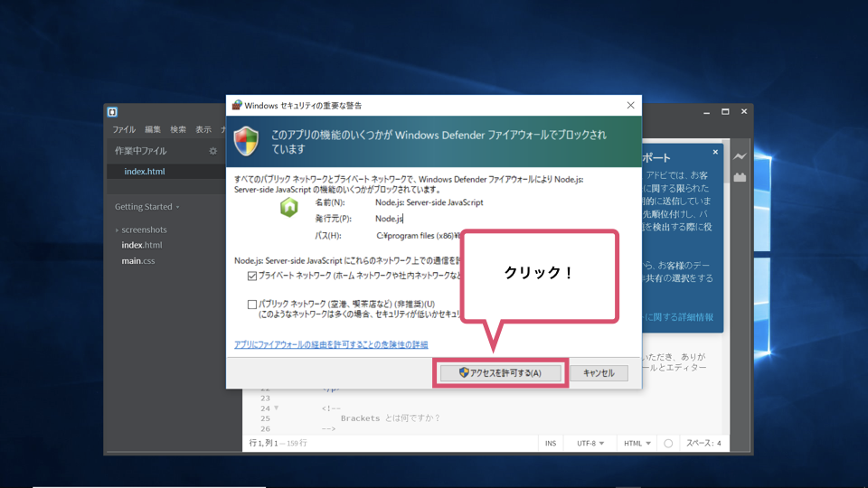
Task: Open the Getting Started project dropdown
Action: point(146,207)
